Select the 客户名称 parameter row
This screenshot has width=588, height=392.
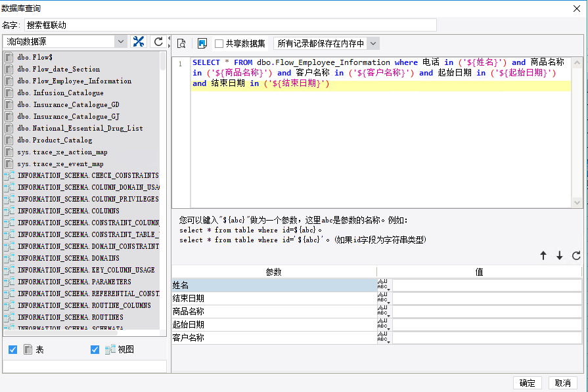pos(275,338)
